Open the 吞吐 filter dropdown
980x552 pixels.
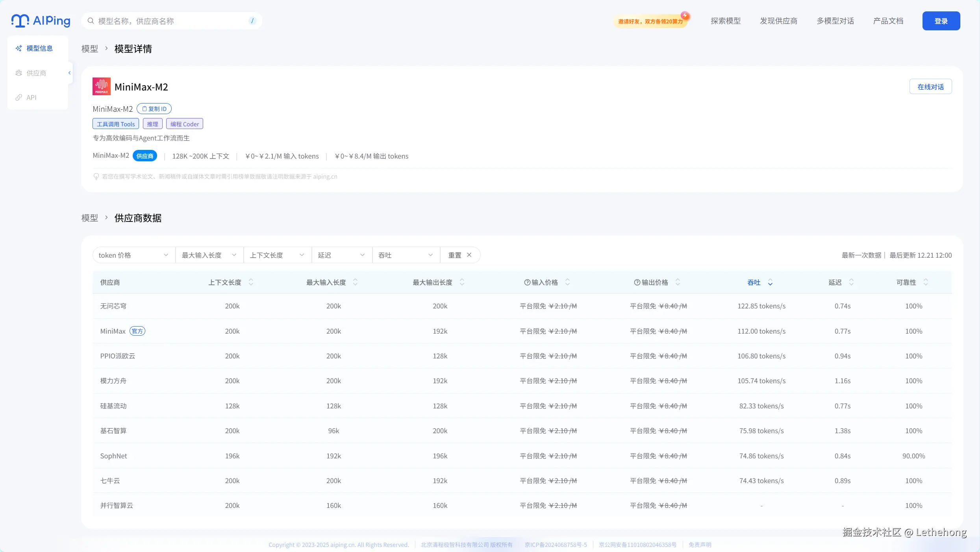click(406, 255)
